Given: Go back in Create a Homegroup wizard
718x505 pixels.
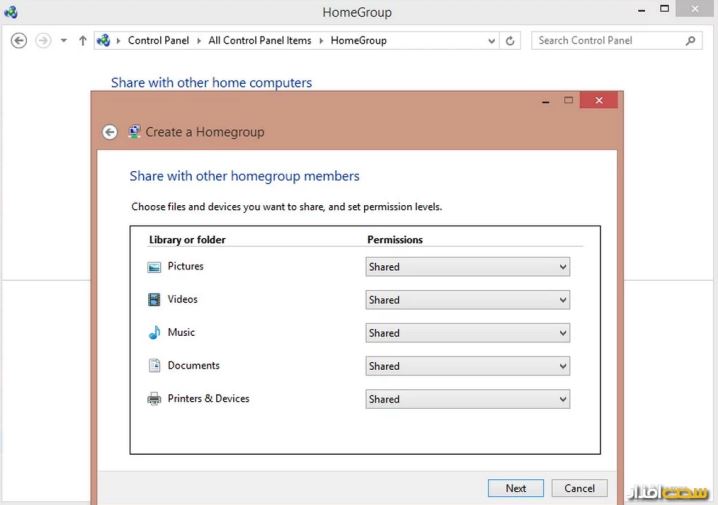Looking at the screenshot, I should [x=110, y=132].
